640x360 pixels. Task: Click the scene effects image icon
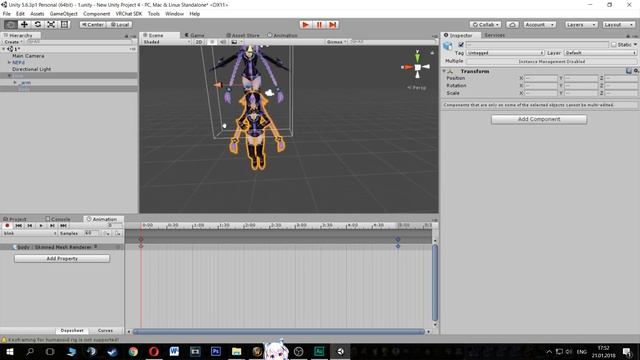pyautogui.click(x=234, y=42)
